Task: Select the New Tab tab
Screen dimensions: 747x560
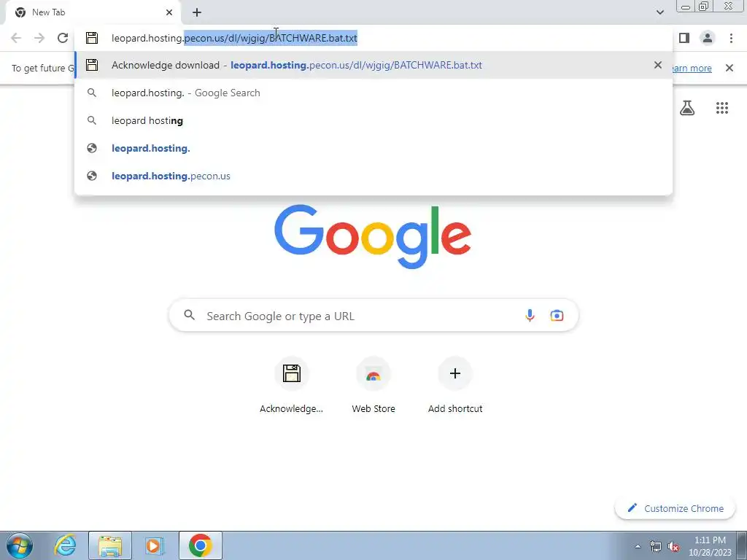Action: tap(93, 12)
